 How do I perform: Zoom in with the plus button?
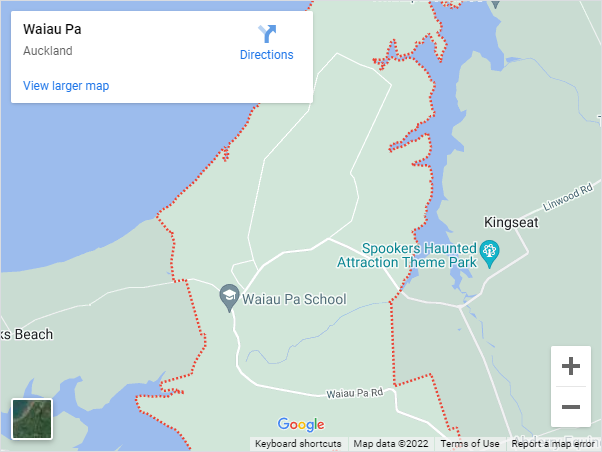click(x=571, y=366)
